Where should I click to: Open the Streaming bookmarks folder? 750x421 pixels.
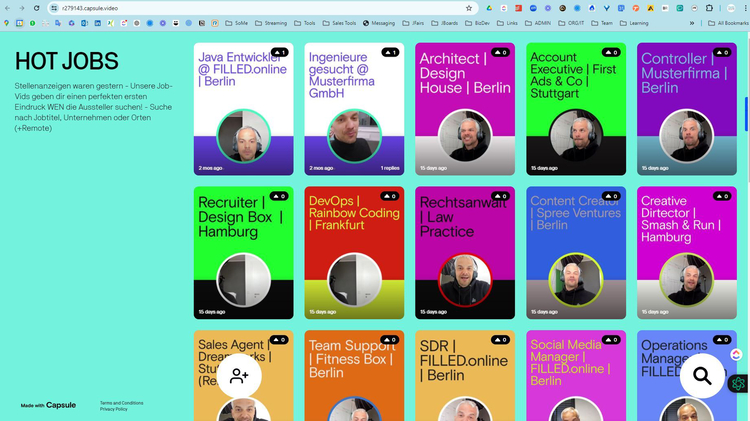click(x=271, y=23)
